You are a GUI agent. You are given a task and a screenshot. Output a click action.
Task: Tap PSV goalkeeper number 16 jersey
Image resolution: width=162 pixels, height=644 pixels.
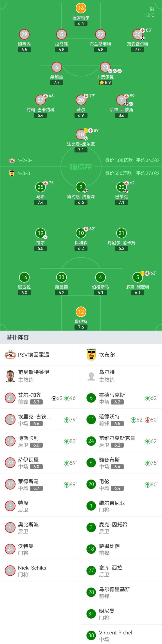(81, 8)
